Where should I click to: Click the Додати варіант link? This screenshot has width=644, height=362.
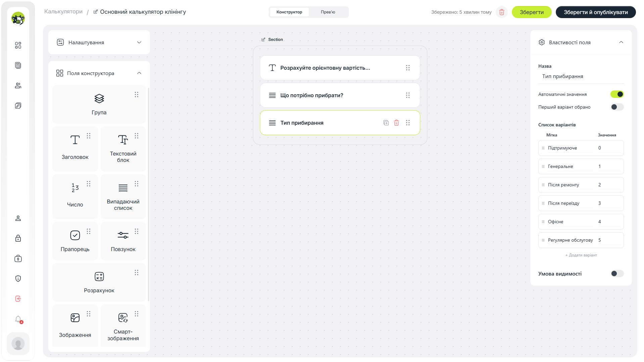click(x=581, y=255)
